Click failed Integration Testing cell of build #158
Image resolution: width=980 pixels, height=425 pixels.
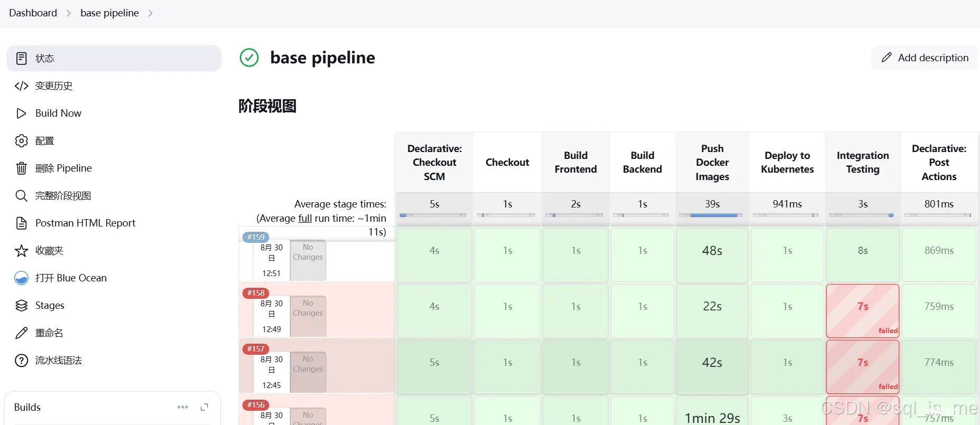(863, 311)
